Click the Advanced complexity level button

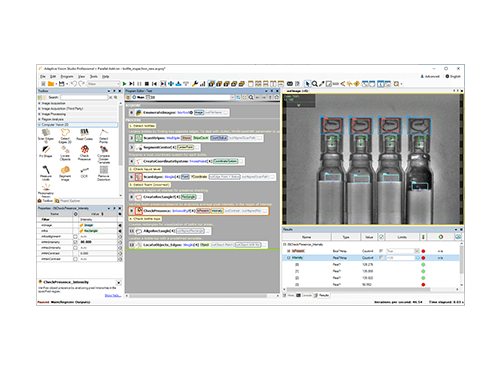pyautogui.click(x=430, y=76)
